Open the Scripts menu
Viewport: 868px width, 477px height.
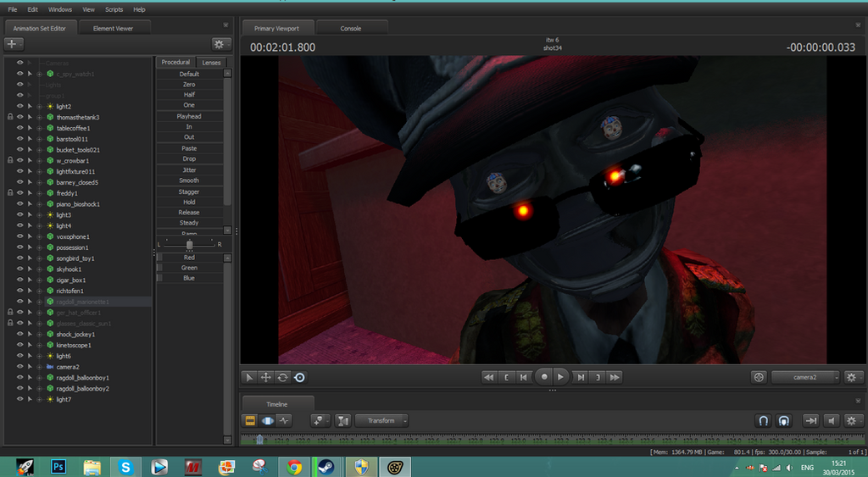[114, 9]
